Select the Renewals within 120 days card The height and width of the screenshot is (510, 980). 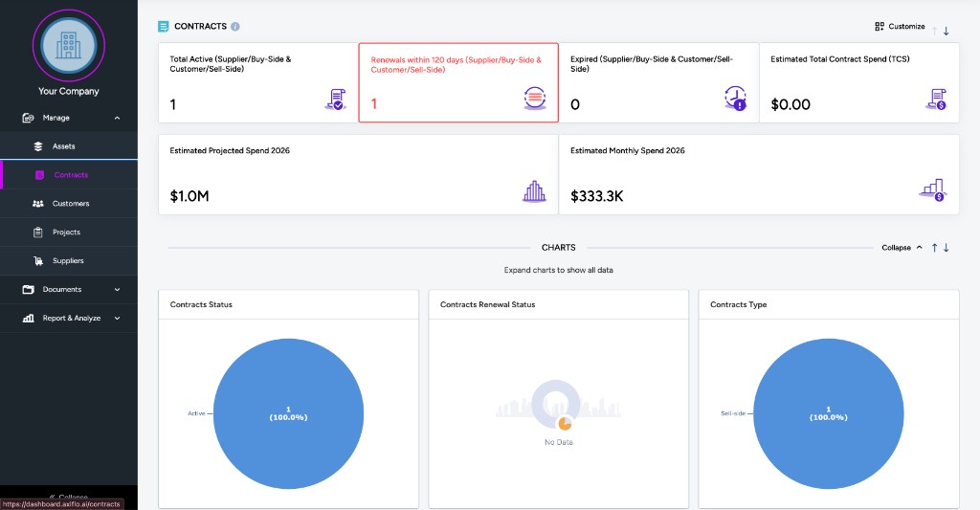pyautogui.click(x=458, y=82)
